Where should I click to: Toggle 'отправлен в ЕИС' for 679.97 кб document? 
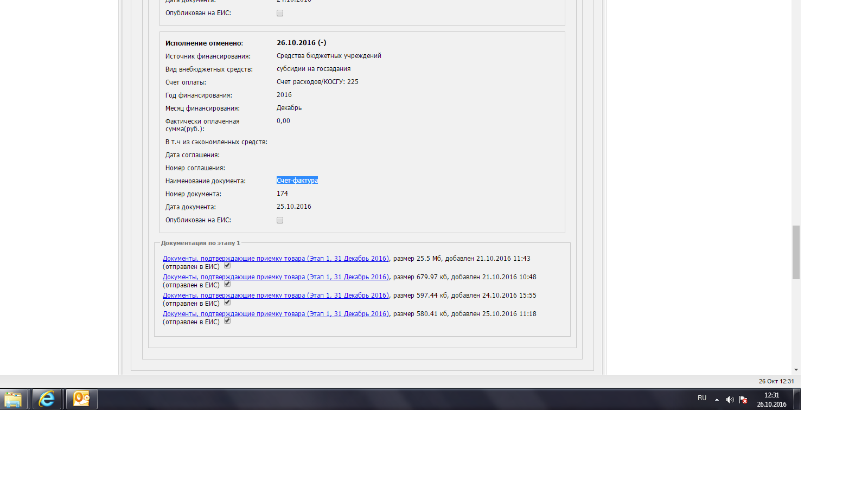pos(227,284)
